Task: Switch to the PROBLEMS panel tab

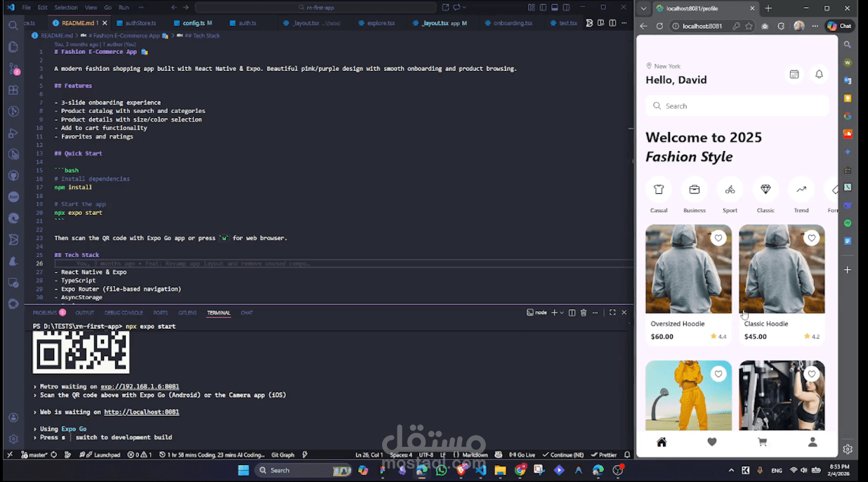Action: coord(45,313)
